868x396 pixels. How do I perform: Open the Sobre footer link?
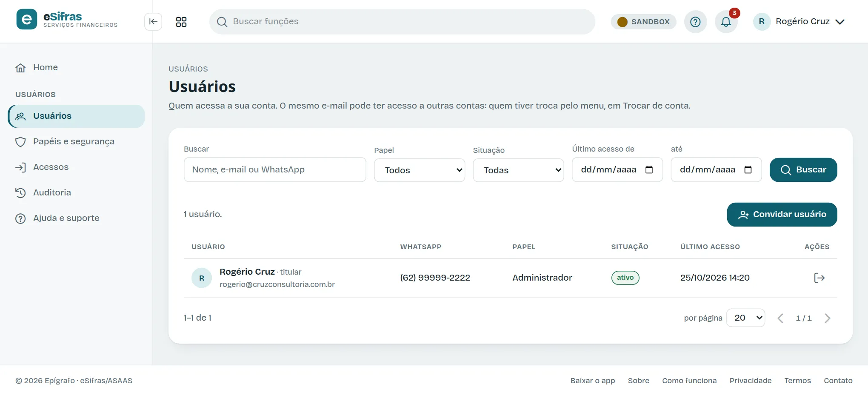tap(638, 381)
